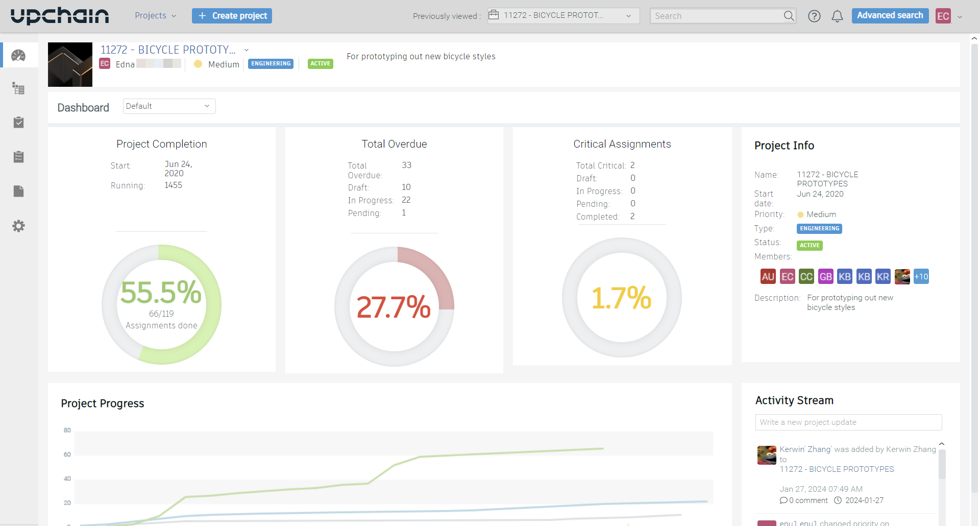Open the user account menu arrow
980x526 pixels.
[960, 17]
